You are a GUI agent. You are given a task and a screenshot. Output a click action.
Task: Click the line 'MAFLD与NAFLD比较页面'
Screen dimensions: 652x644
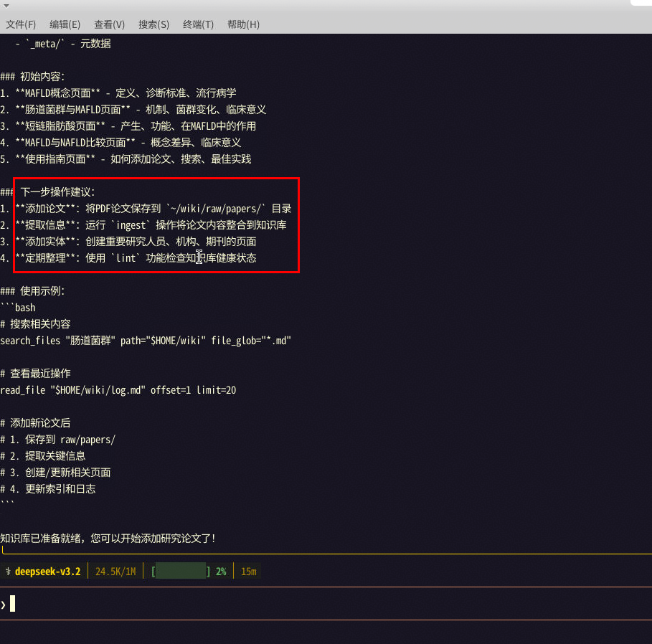coord(121,143)
